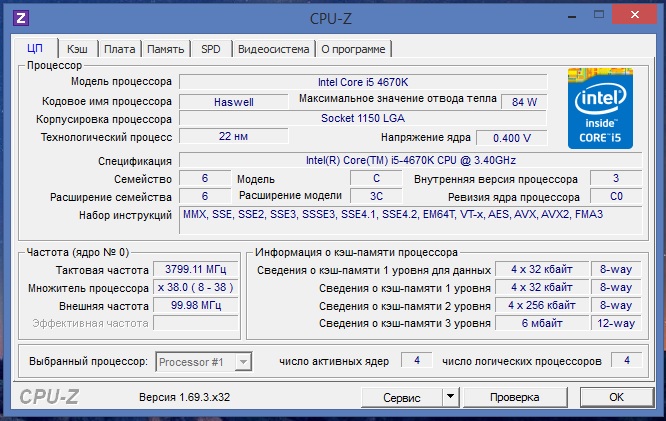Click the 3799.11 МГц clock speed value
The image size is (666, 421).
(x=196, y=269)
